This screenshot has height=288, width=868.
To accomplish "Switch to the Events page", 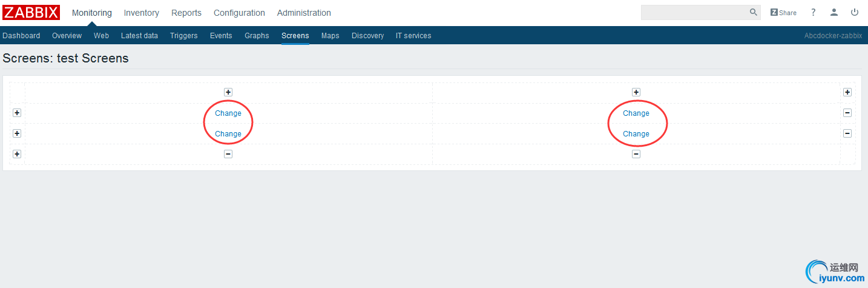I will pyautogui.click(x=221, y=36).
